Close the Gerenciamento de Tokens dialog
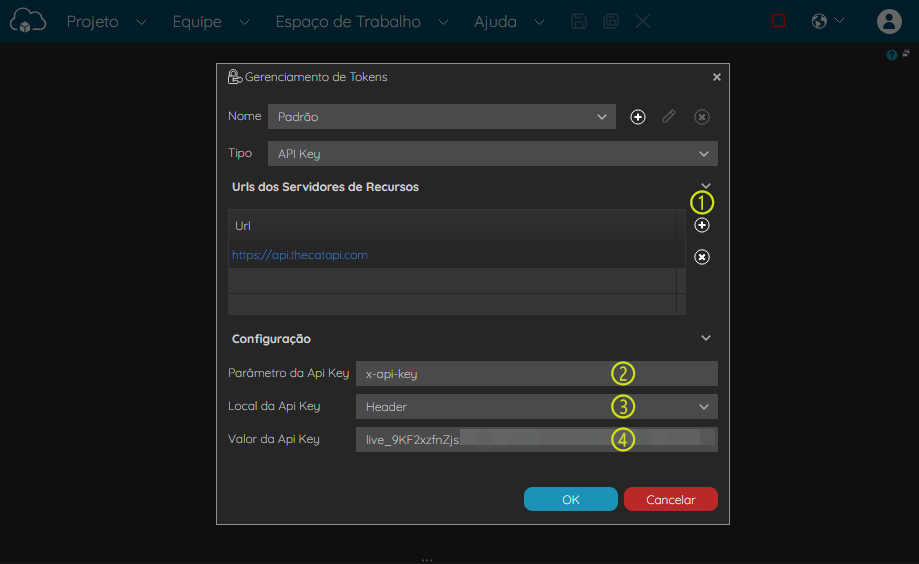 (716, 77)
